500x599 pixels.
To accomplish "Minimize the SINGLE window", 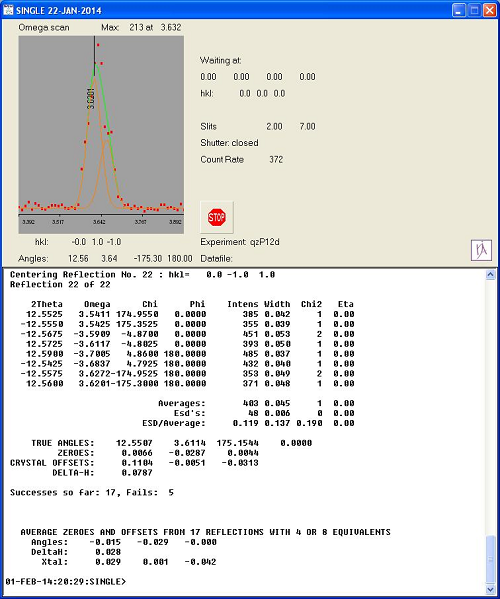I will (x=459, y=10).
